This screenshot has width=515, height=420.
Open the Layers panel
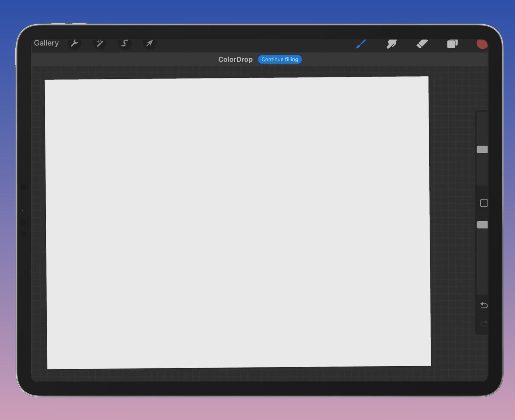(452, 44)
